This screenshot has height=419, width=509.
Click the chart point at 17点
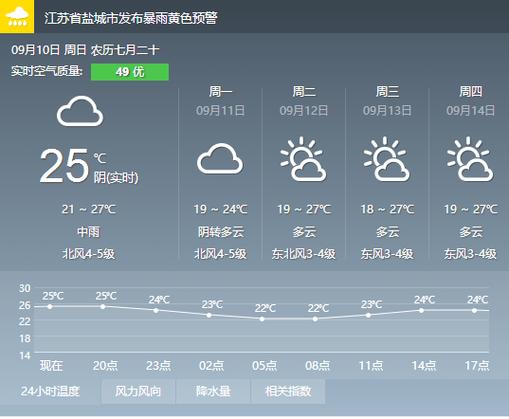click(474, 310)
